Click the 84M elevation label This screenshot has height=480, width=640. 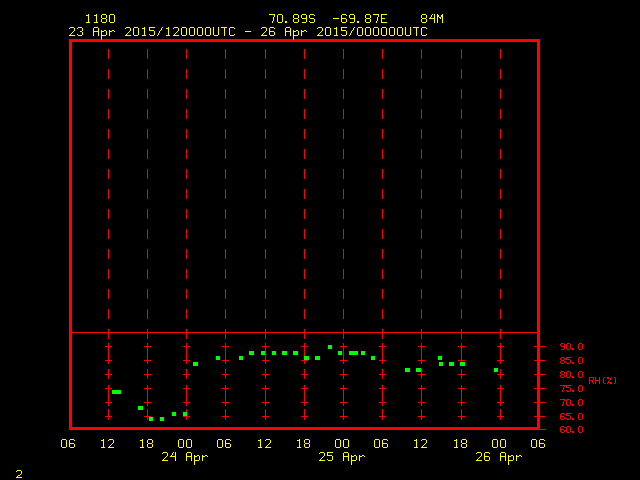432,19
